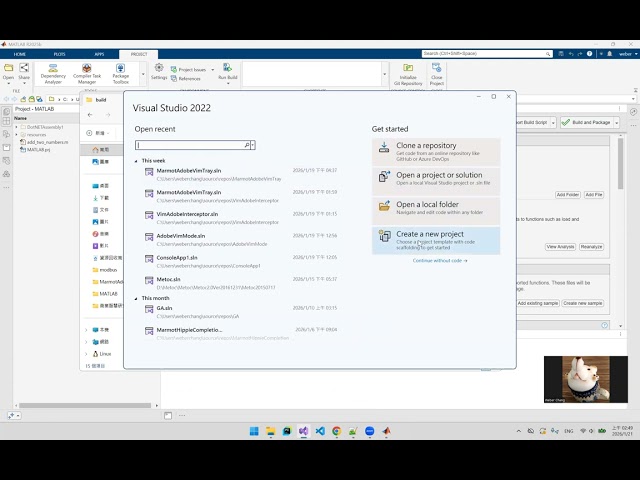Click the Package Toolbox icon

120,73
